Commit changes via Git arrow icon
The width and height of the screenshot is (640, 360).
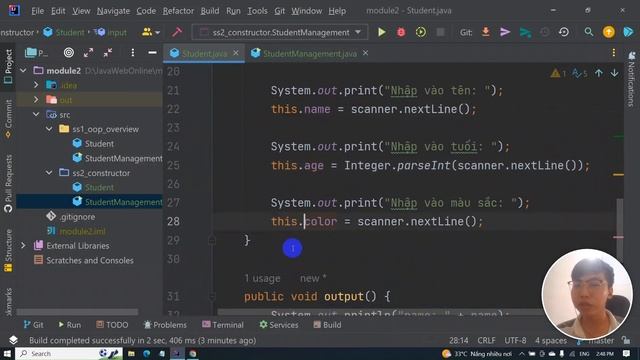tap(505, 32)
